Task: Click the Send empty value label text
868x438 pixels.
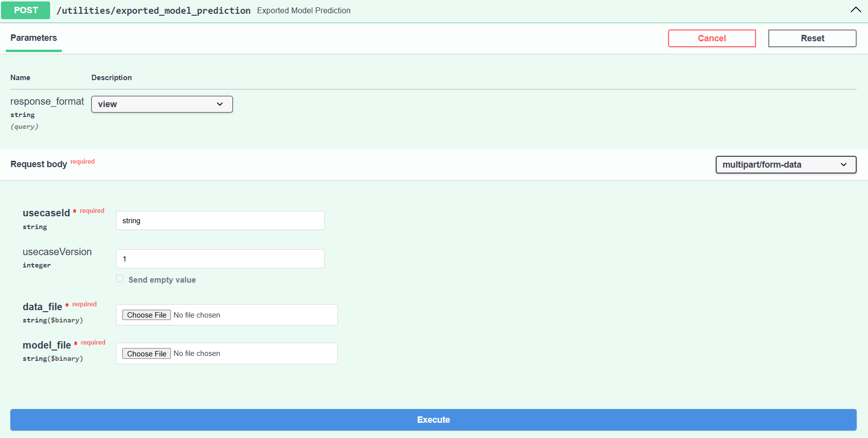Action: 162,280
